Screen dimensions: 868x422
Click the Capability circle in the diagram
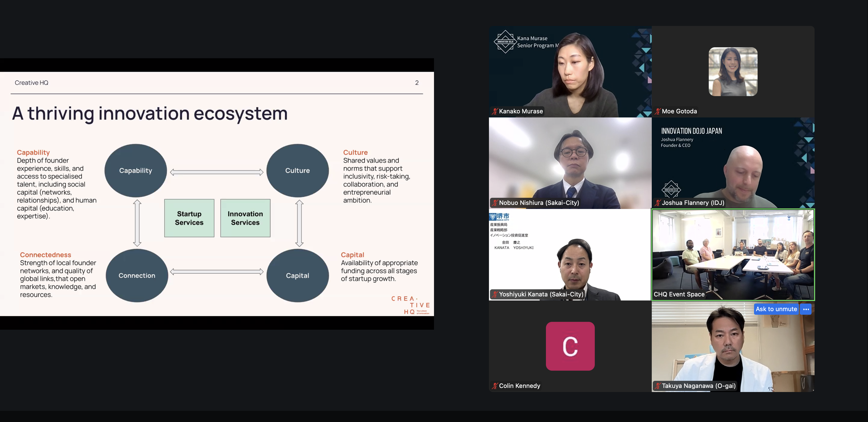[135, 170]
